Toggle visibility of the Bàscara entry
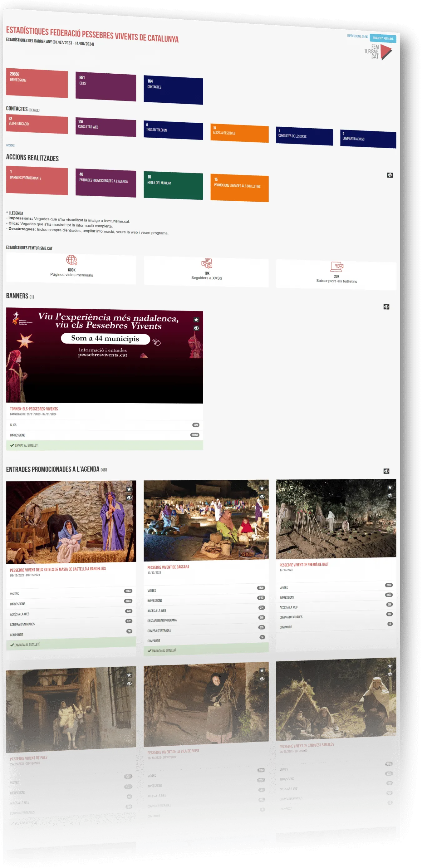 (262, 497)
